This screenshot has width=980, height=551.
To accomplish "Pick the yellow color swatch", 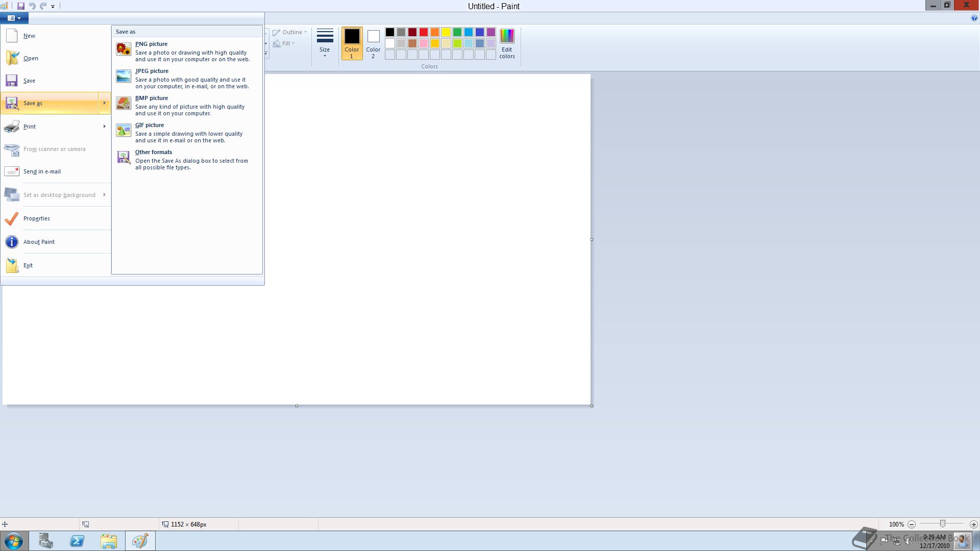I will [446, 32].
